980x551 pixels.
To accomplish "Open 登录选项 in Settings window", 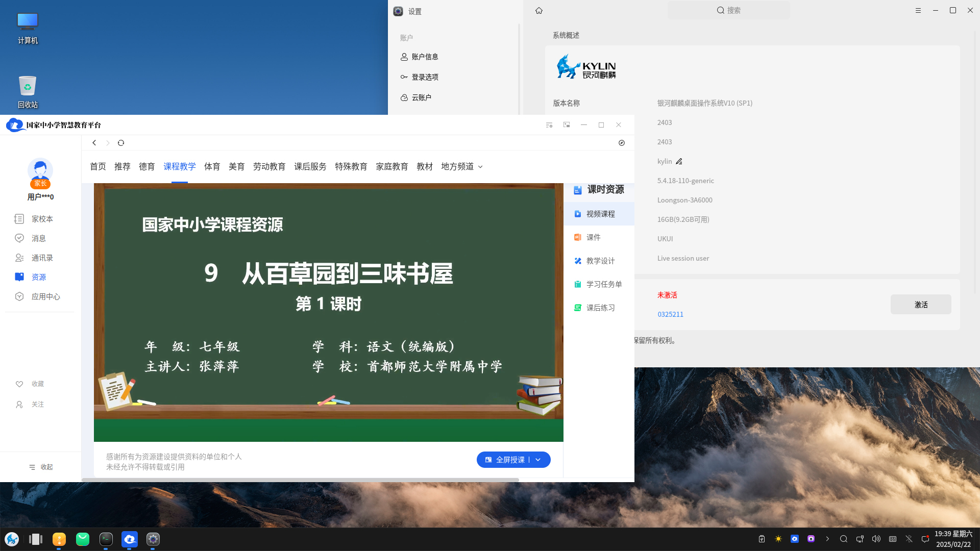I will pyautogui.click(x=420, y=77).
